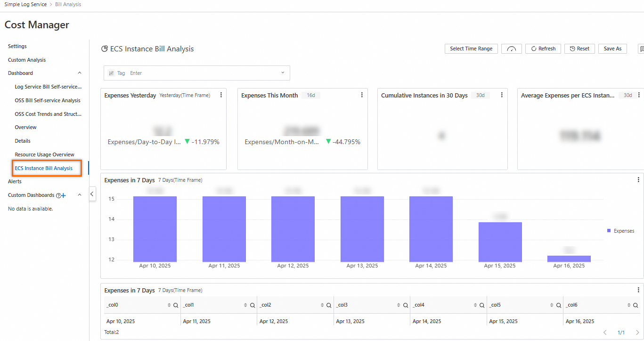644x341 pixels.
Task: Open the Alerts menu item
Action: (15, 181)
